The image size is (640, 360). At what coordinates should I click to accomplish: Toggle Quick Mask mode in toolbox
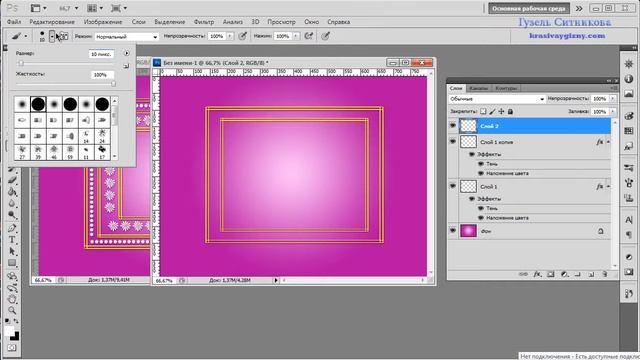tap(12, 348)
